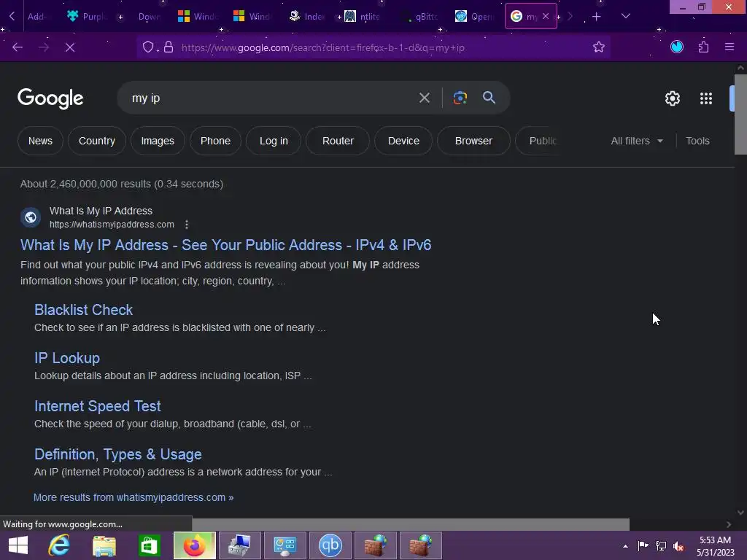Viewport: 747px width, 560px height.
Task: Open the IP Lookup link
Action: tap(67, 358)
